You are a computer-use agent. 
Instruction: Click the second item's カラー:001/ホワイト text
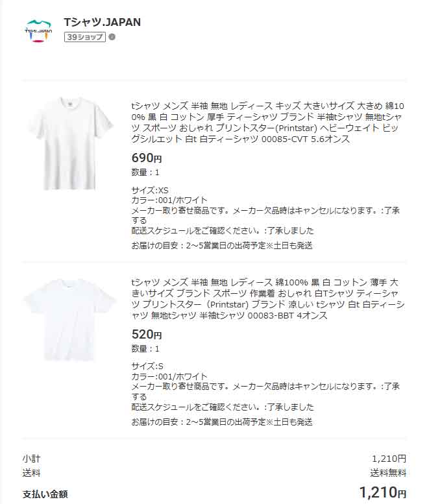pyautogui.click(x=169, y=376)
